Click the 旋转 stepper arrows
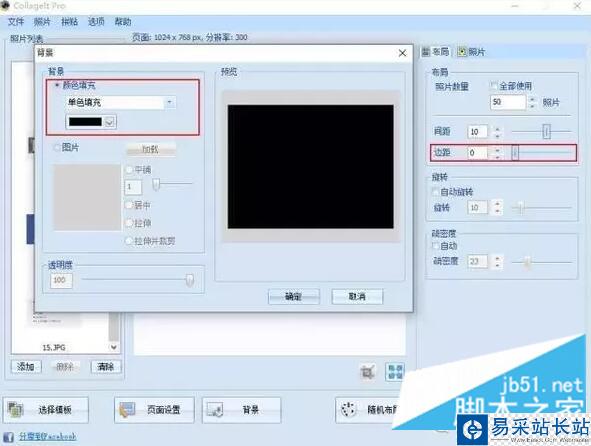 coord(498,207)
